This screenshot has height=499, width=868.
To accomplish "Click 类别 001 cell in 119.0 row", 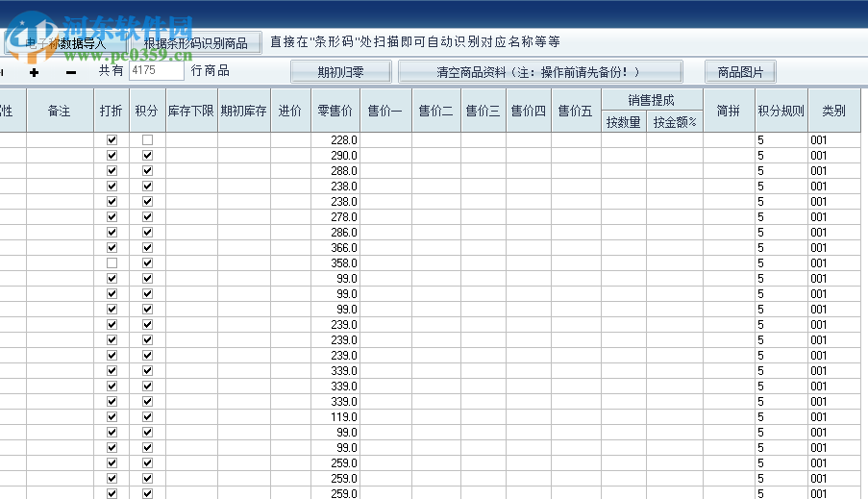I will click(x=834, y=416).
